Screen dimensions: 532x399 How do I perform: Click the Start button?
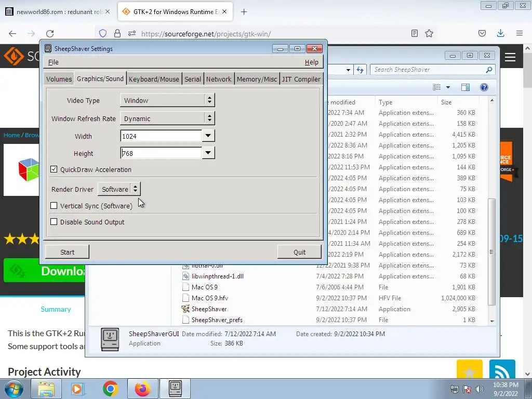coord(67,252)
